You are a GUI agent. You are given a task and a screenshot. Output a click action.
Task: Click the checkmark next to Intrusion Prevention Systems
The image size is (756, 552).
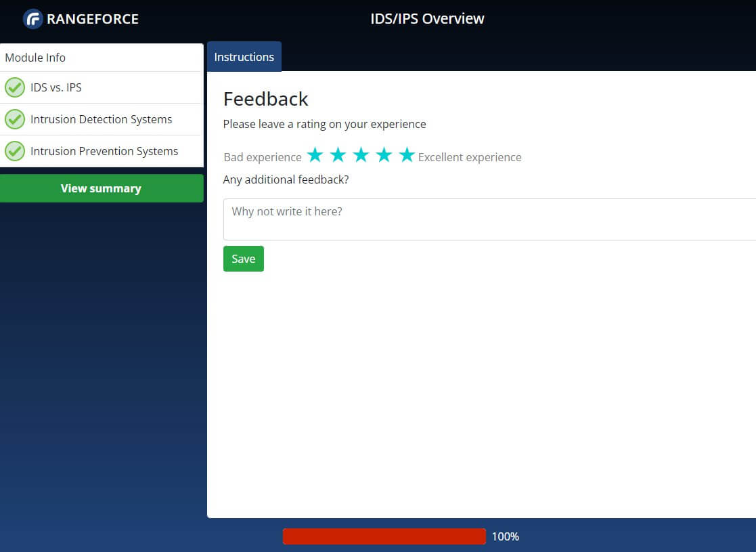(15, 151)
